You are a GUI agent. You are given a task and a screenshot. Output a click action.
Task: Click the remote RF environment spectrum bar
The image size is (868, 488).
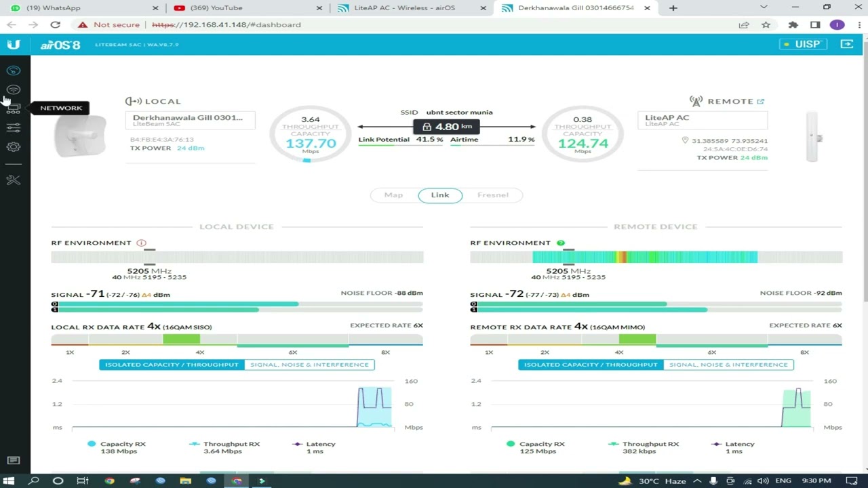tap(656, 257)
